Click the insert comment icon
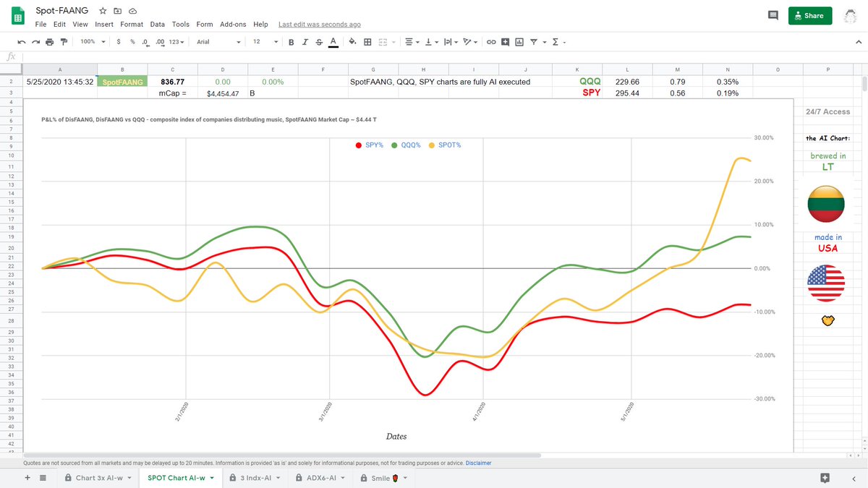The width and height of the screenshot is (868, 488). 505,42
